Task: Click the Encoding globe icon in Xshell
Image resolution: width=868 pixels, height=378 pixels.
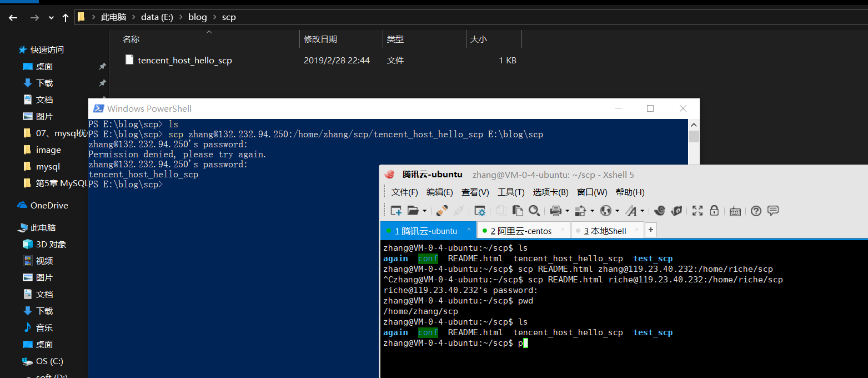Action: [606, 211]
